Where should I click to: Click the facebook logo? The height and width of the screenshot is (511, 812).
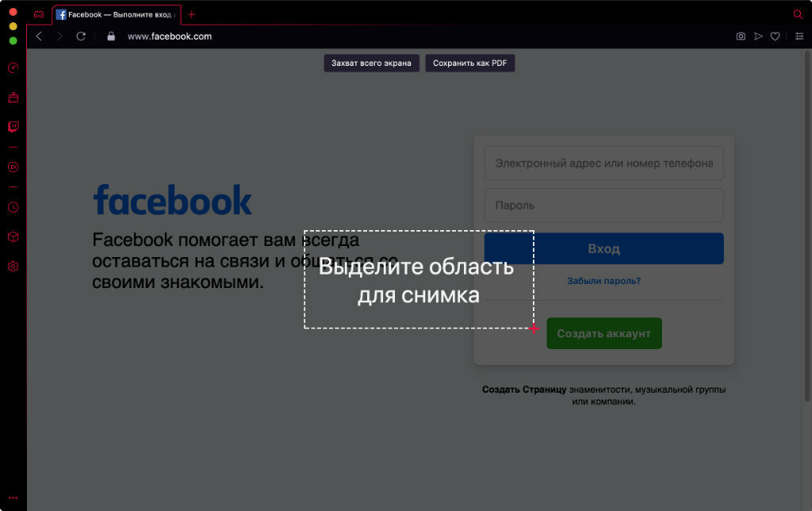172,200
